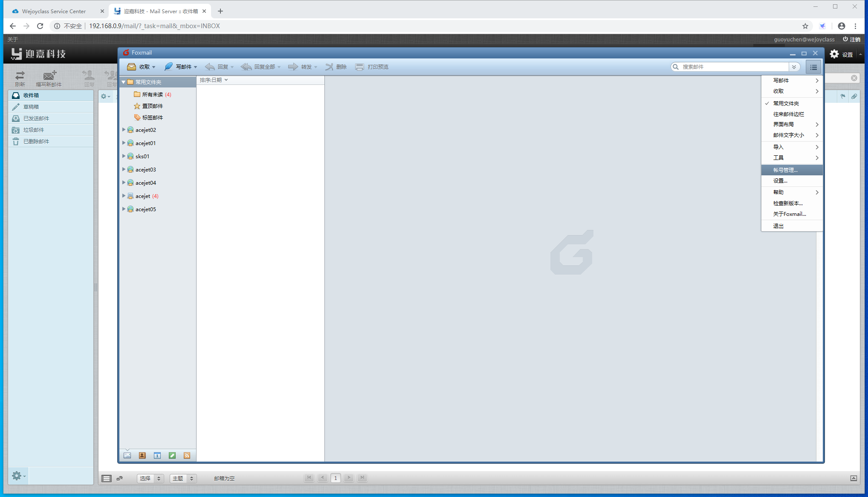Click the 搜索邮件 search field

tap(733, 67)
